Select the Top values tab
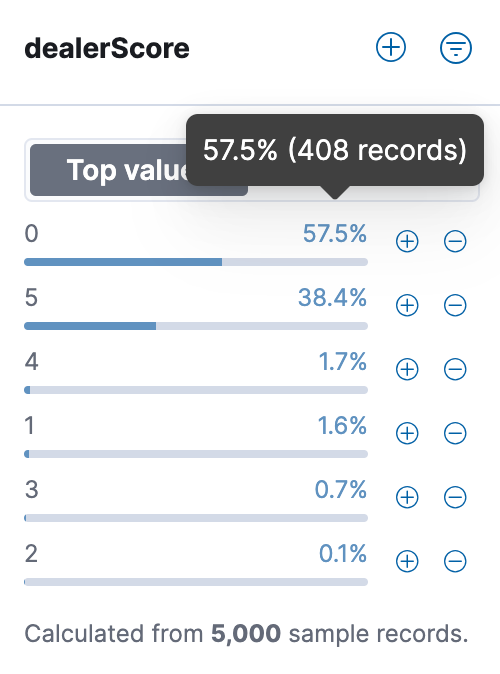The height and width of the screenshot is (674, 500). click(138, 170)
